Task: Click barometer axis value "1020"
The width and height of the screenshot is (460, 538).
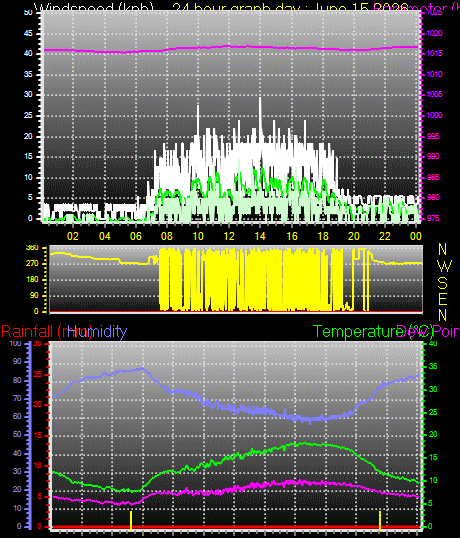Action: pos(435,34)
